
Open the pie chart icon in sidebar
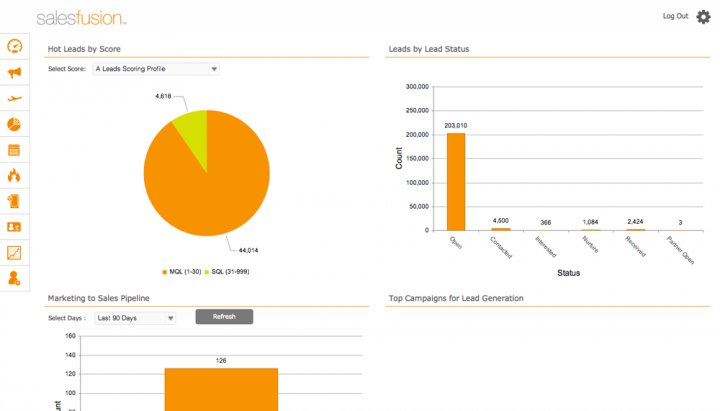(14, 124)
